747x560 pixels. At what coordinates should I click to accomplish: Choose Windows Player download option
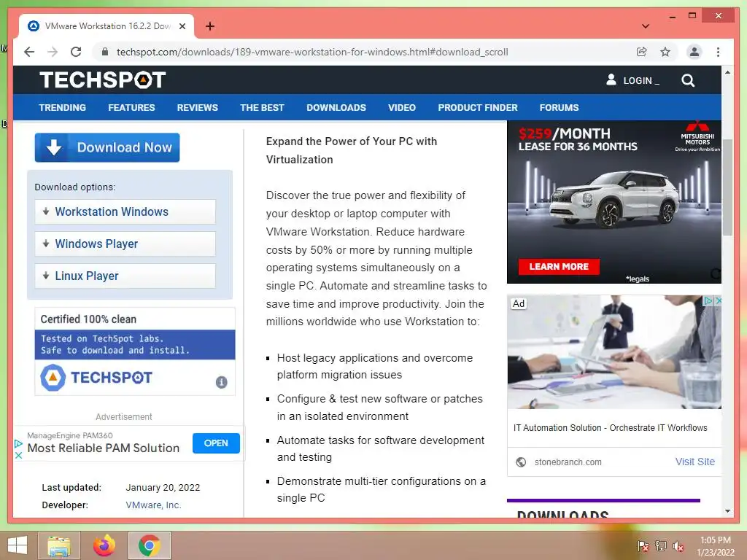tap(125, 244)
